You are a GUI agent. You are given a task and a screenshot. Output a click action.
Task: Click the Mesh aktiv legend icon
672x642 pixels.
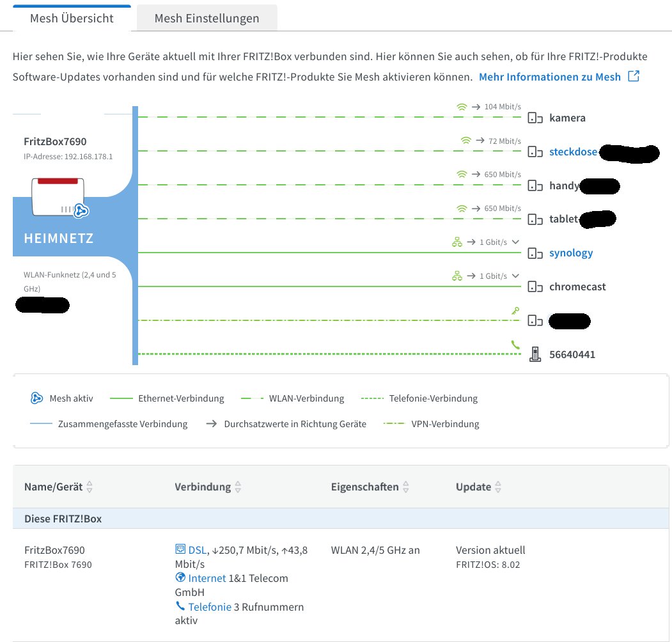click(x=37, y=398)
